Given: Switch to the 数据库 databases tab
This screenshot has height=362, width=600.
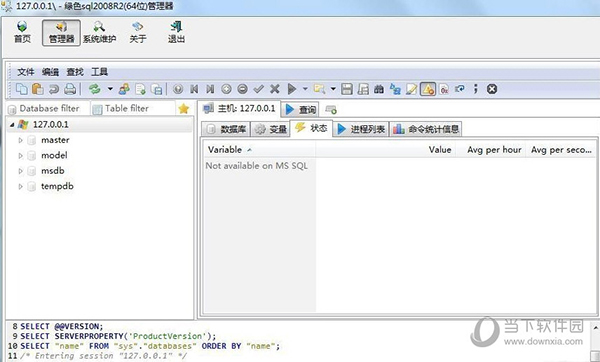Looking at the screenshot, I should tap(226, 129).
